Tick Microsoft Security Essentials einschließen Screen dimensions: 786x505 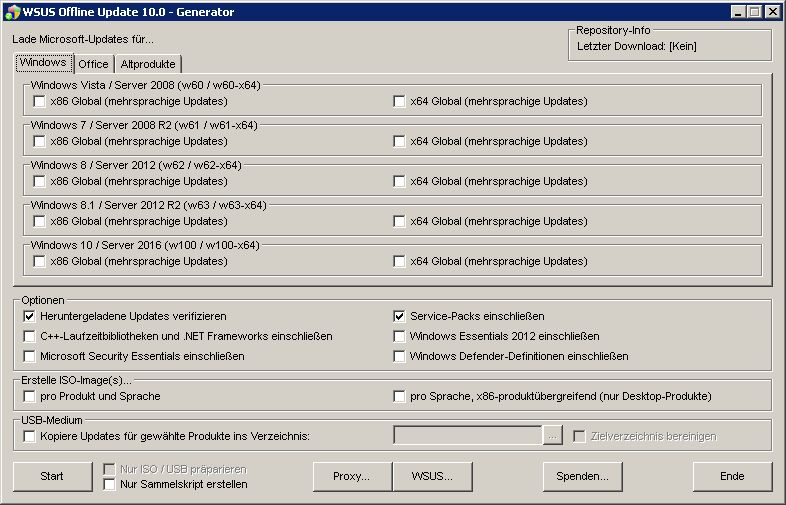tap(30, 357)
